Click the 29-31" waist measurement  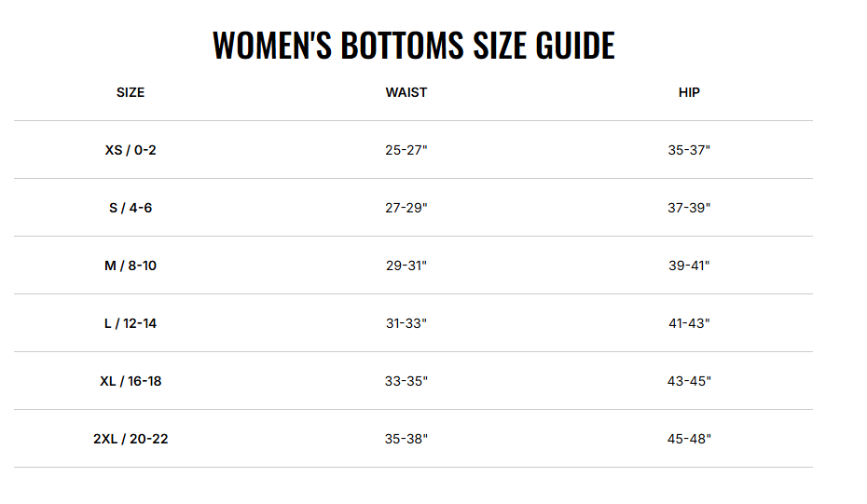406,266
